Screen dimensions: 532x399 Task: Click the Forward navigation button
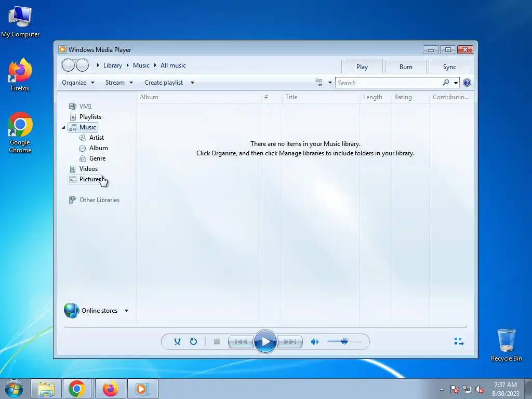(82, 65)
